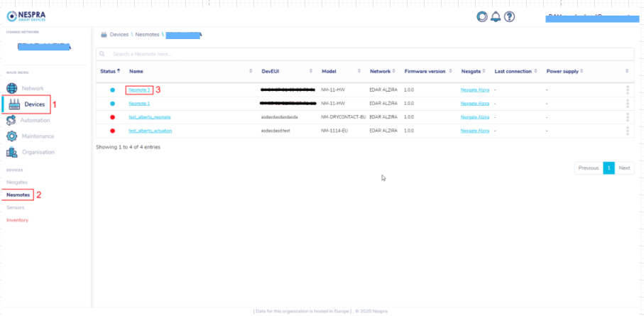Open the Automation menu item
Viewport: 644px width, 316px height.
tap(34, 120)
